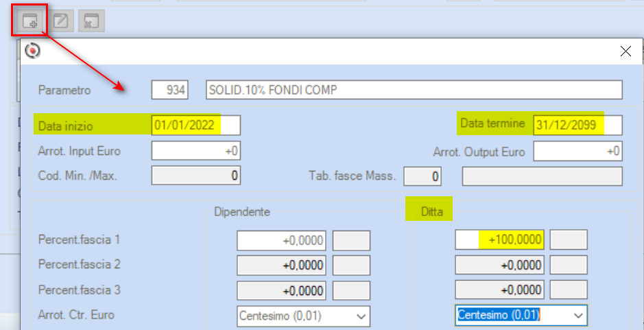
Task: Click the Tab. fasce Mass. code field
Action: pyautogui.click(x=422, y=176)
